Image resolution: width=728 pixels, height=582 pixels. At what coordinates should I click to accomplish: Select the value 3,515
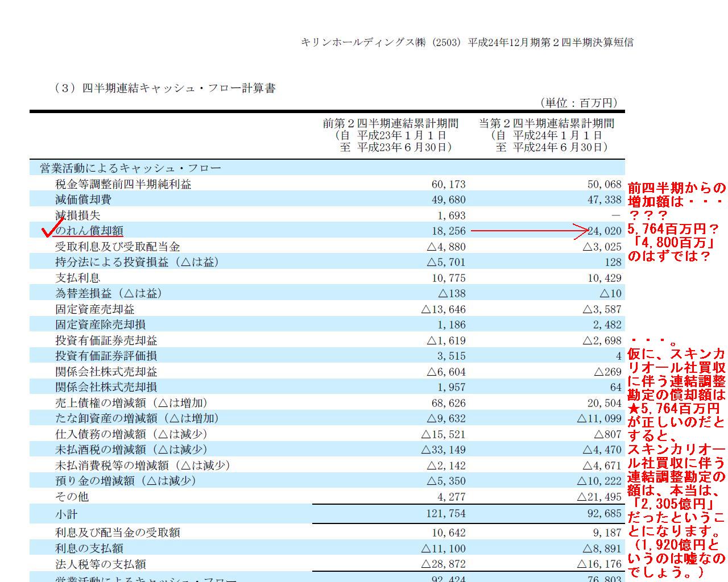[452, 356]
